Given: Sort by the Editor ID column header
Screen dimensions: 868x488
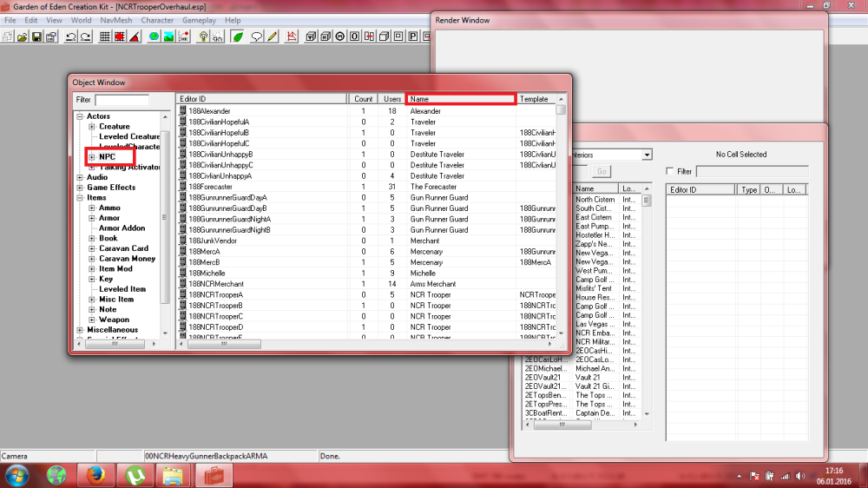Looking at the screenshot, I should 262,99.
